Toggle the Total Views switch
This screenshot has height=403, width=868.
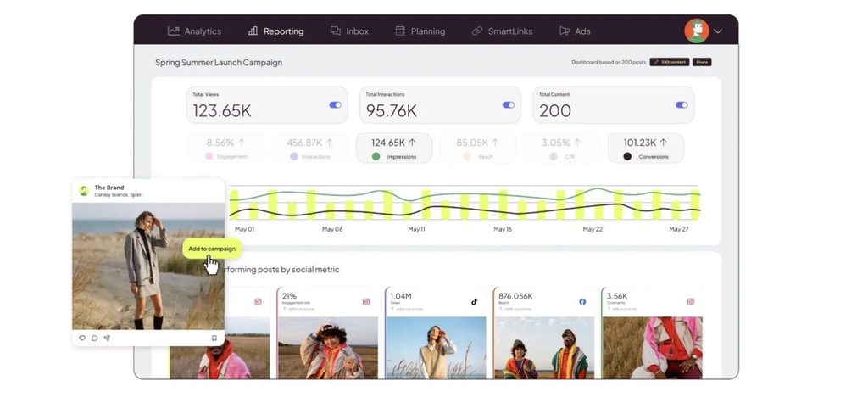tap(335, 104)
